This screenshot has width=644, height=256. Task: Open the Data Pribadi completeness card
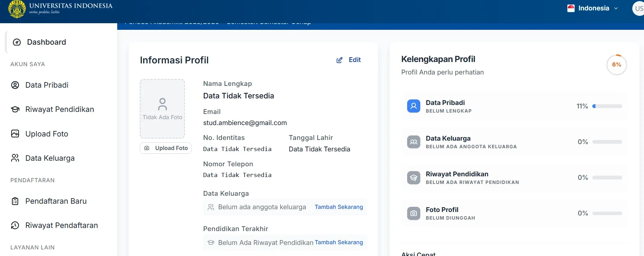(x=515, y=106)
